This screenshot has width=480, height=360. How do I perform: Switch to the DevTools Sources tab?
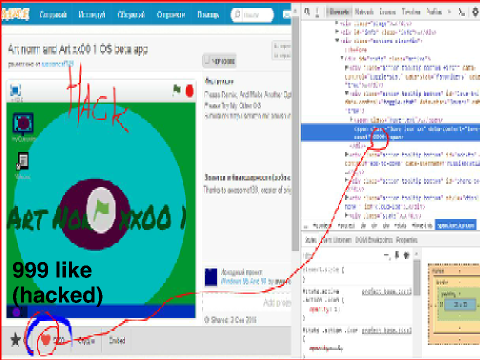(388, 12)
